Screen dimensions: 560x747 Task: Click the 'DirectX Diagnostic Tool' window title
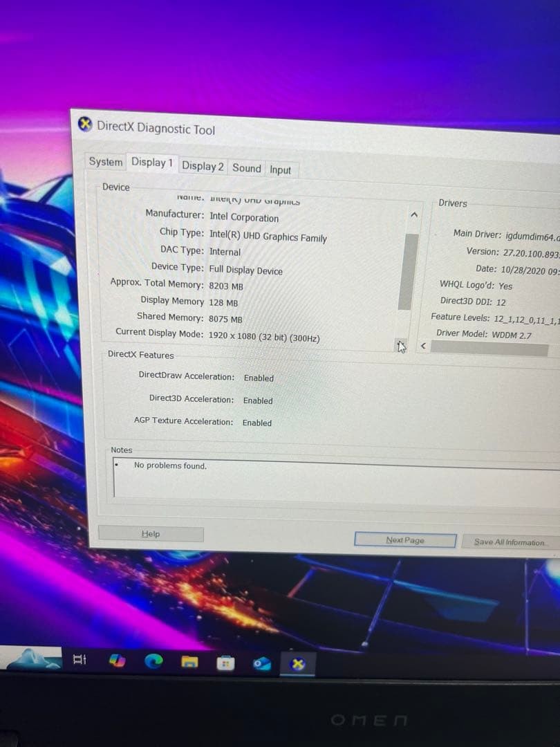(x=156, y=128)
